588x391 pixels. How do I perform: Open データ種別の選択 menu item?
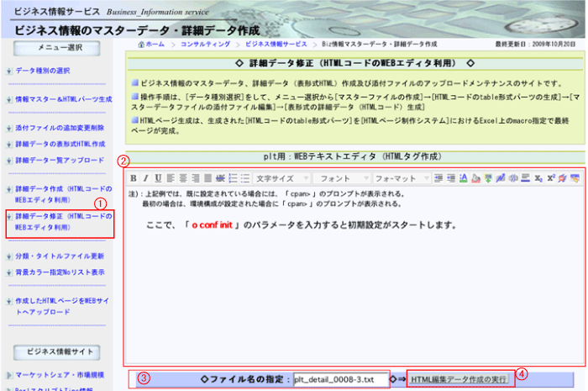[x=42, y=71]
